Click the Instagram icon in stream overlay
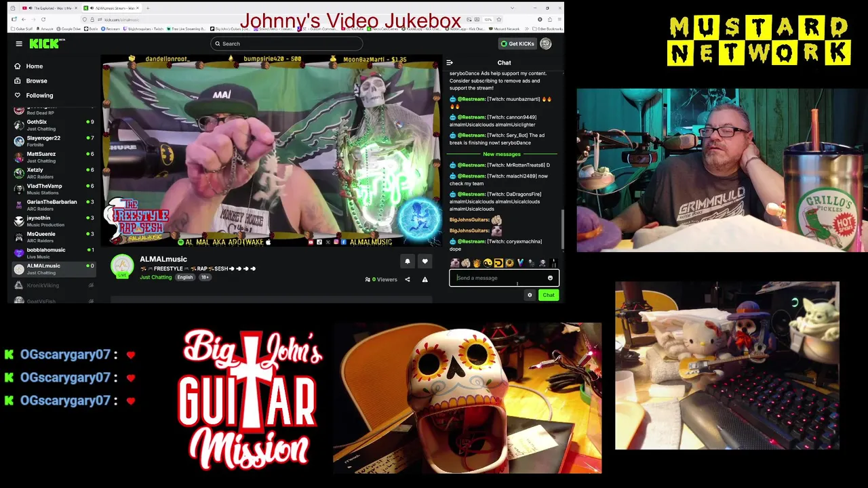The height and width of the screenshot is (488, 868). click(x=336, y=242)
